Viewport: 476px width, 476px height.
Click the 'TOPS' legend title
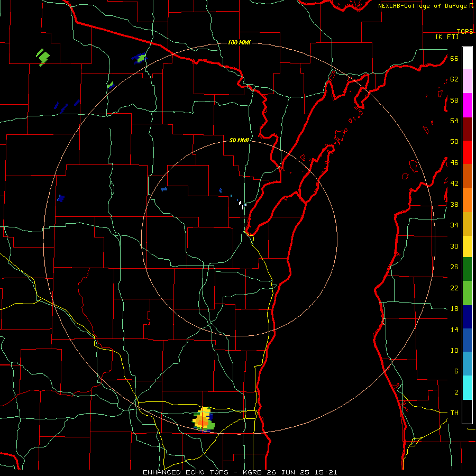point(465,31)
